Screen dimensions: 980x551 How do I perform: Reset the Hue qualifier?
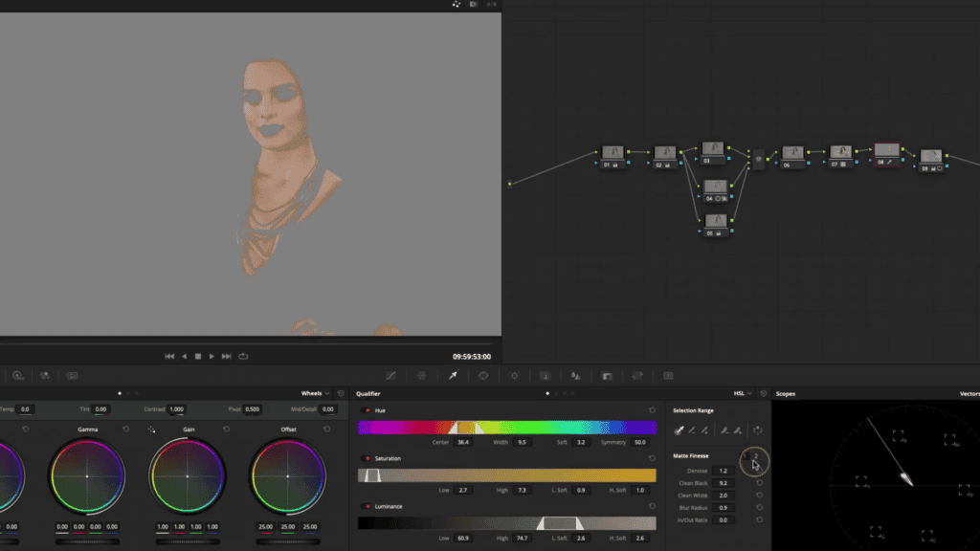[x=652, y=410]
